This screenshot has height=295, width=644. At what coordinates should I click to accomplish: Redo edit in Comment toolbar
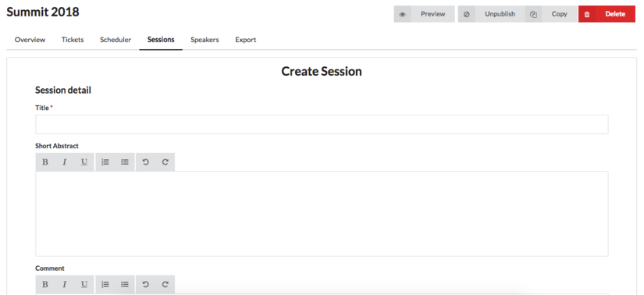coord(165,284)
